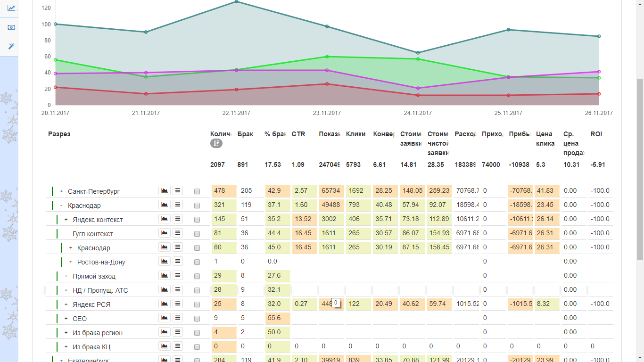Open chart icon for top-level Краснодар row
This screenshot has height=362, width=644.
165,205
